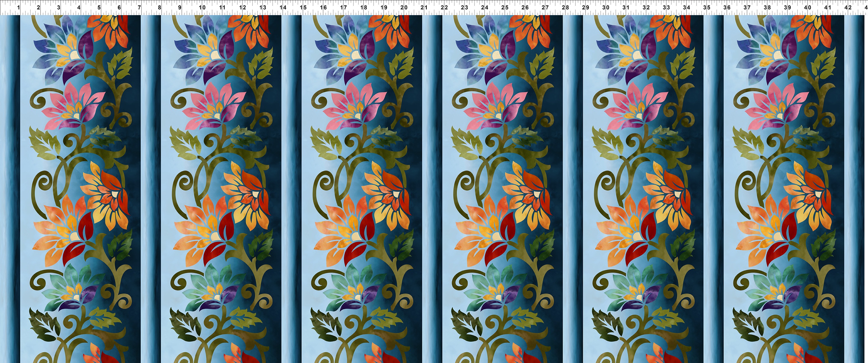This screenshot has width=868, height=363.
Task: Click ruler number 42
Action: 848,7
